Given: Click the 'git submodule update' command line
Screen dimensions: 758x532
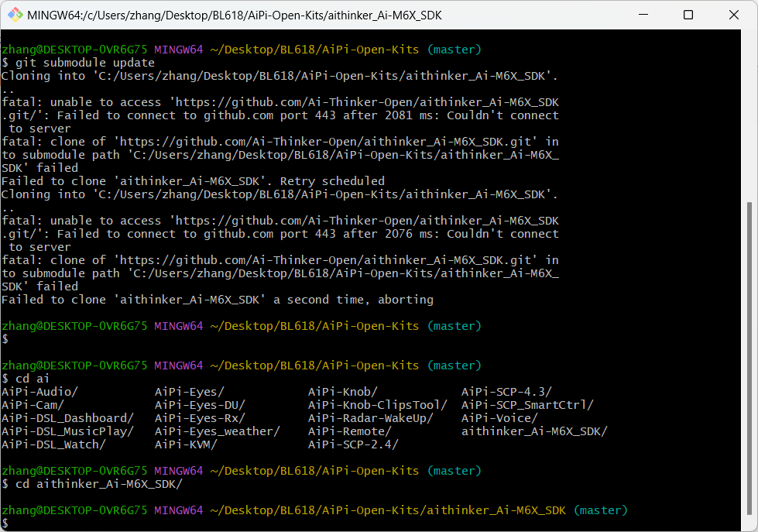Looking at the screenshot, I should (x=78, y=63).
